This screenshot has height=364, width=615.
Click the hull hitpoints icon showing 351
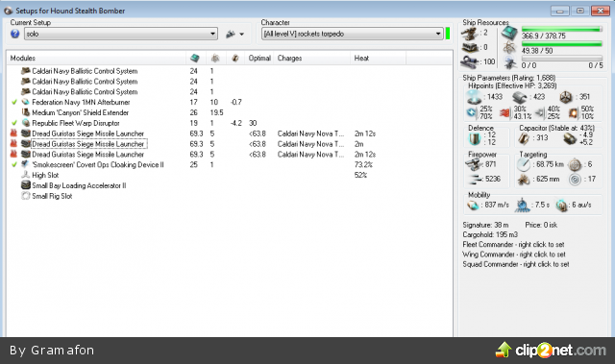566,97
